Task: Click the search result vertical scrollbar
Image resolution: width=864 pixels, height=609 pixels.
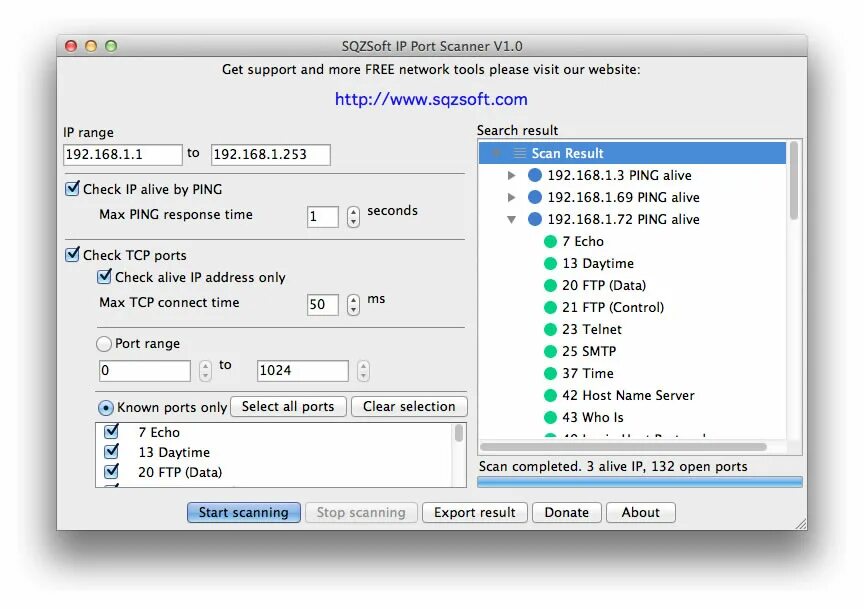Action: (x=794, y=181)
